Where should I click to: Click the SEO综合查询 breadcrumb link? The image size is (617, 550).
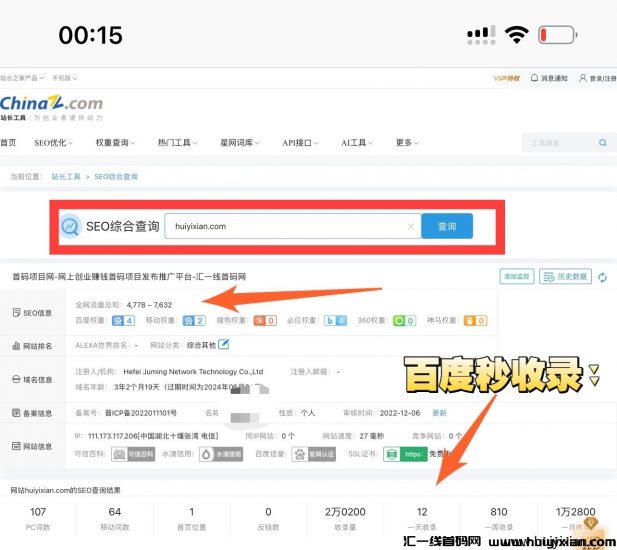click(x=116, y=177)
